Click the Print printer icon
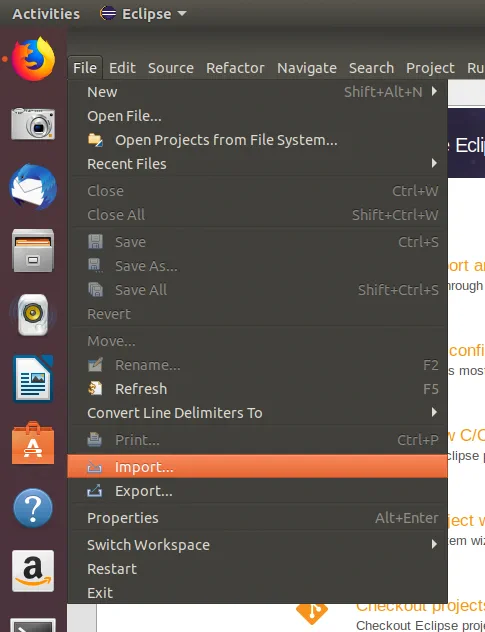Viewport: 485px width, 632px height. pos(95,440)
